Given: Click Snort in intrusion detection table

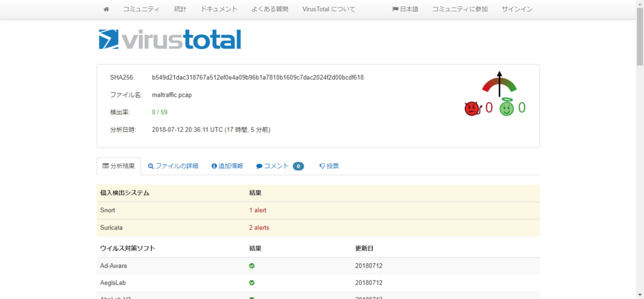Looking at the screenshot, I should [108, 210].
